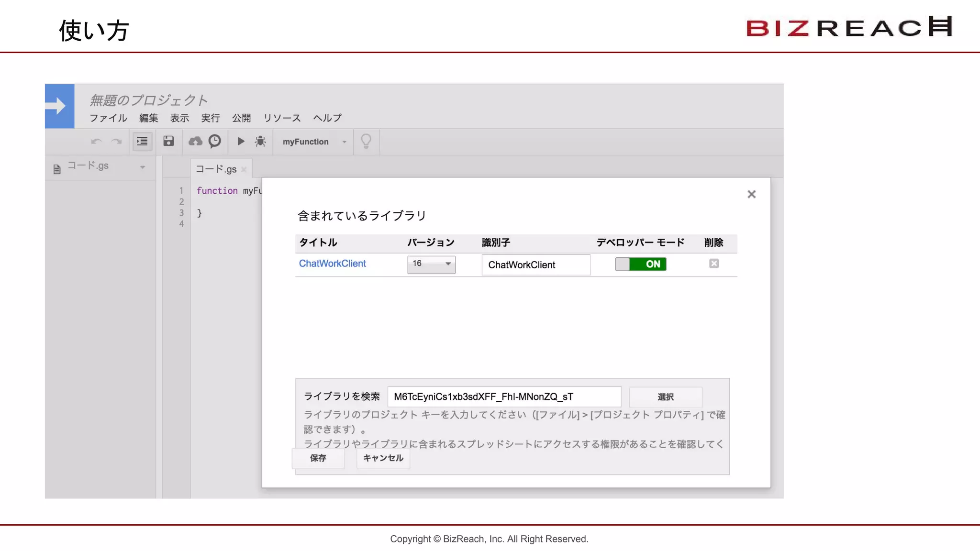Run script with play icon
Viewport: 980px width, 551px height.
pos(241,141)
